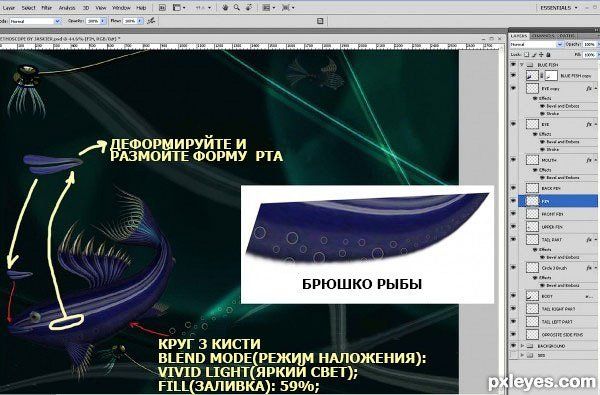The width and height of the screenshot is (600, 395).
Task: Select the Hand tool in top bar
Action: coord(225,7)
